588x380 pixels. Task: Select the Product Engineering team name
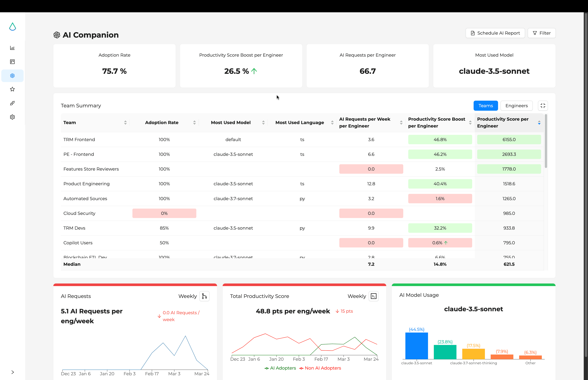pyautogui.click(x=86, y=184)
